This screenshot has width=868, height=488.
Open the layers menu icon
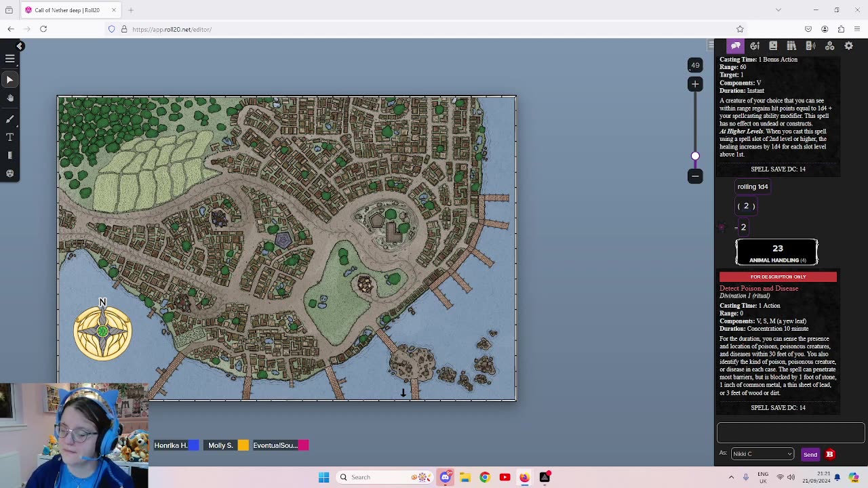coord(10,59)
